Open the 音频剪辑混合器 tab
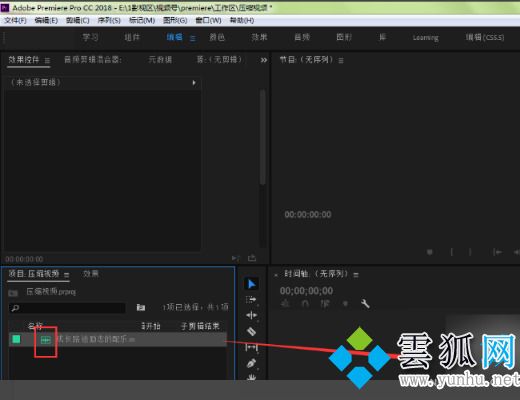520x400 pixels. pyautogui.click(x=93, y=60)
